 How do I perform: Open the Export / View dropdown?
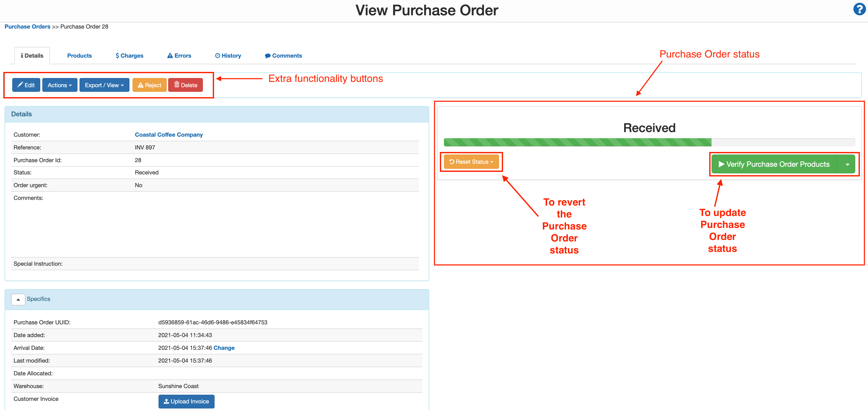tap(104, 85)
